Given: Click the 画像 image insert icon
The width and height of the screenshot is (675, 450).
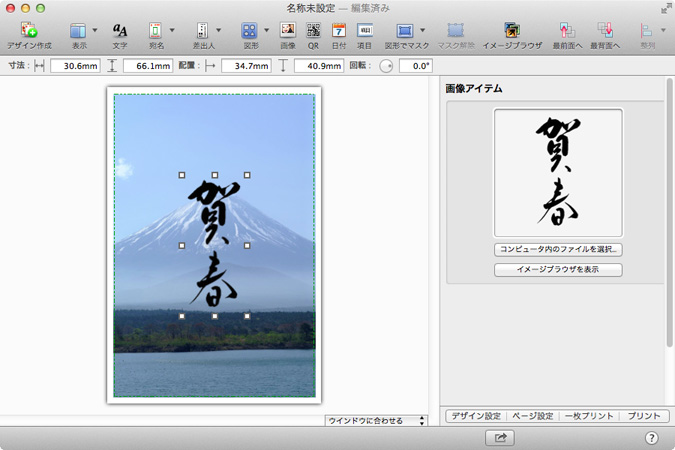Looking at the screenshot, I should (288, 31).
